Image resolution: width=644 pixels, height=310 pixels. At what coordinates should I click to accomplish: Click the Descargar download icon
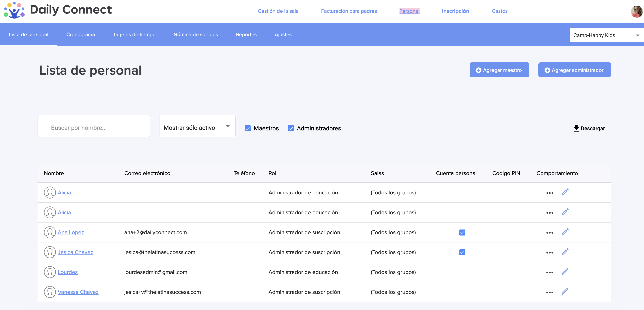(x=576, y=128)
